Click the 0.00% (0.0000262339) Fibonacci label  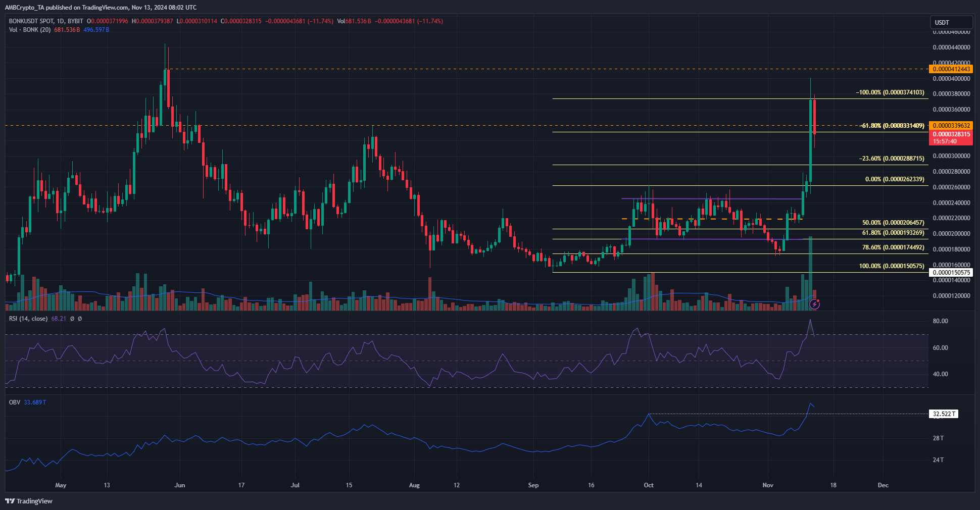point(895,179)
